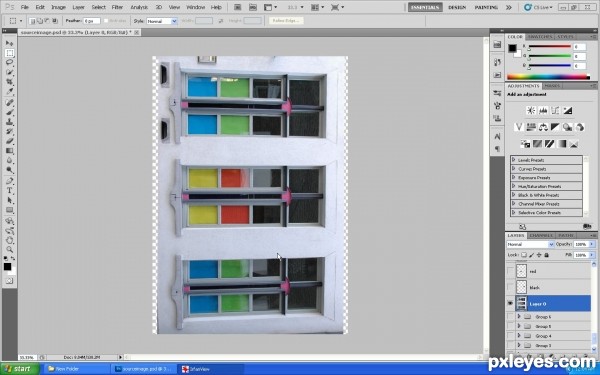Image resolution: width=600 pixels, height=375 pixels.
Task: Add a Brightness/Contrast adjustment
Action: [x=531, y=111]
